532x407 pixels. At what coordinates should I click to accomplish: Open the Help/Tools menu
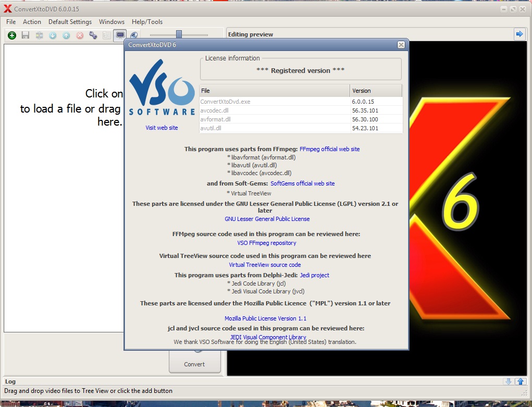[147, 22]
